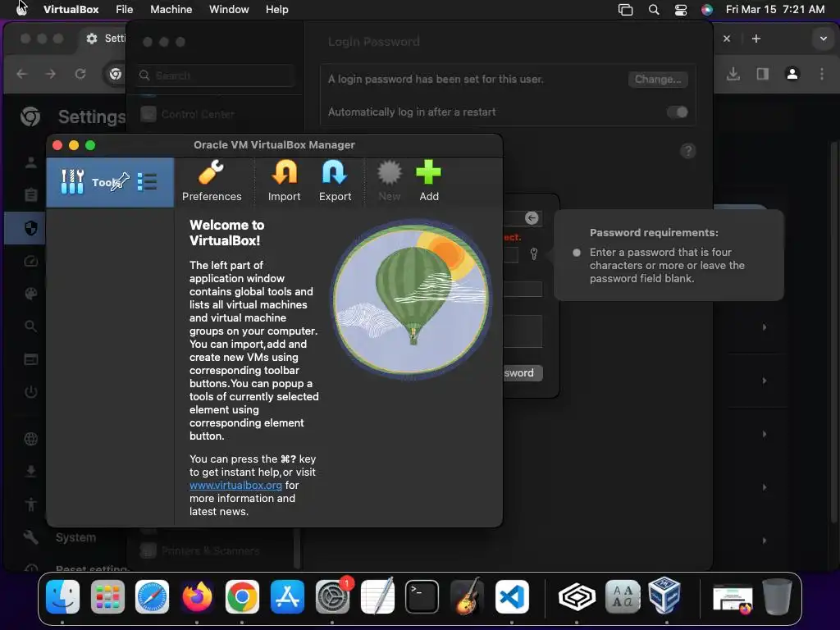Click the help question mark button
Viewport: 840px width, 630px height.
688,151
